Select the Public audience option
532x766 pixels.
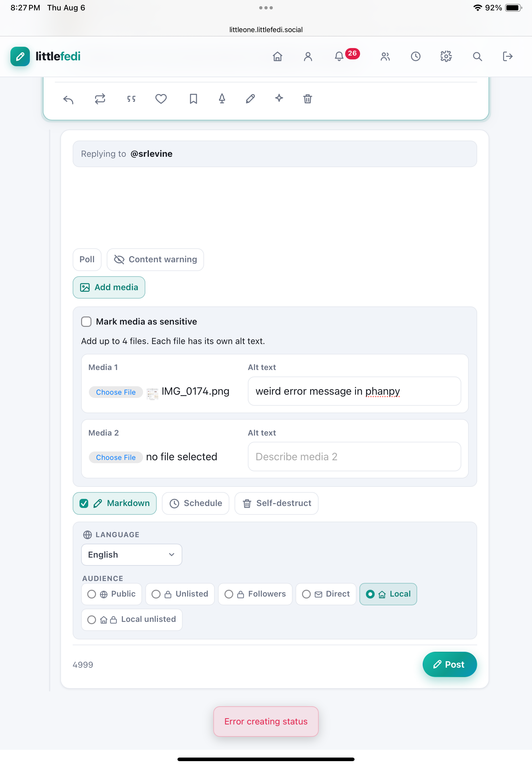[x=112, y=594]
